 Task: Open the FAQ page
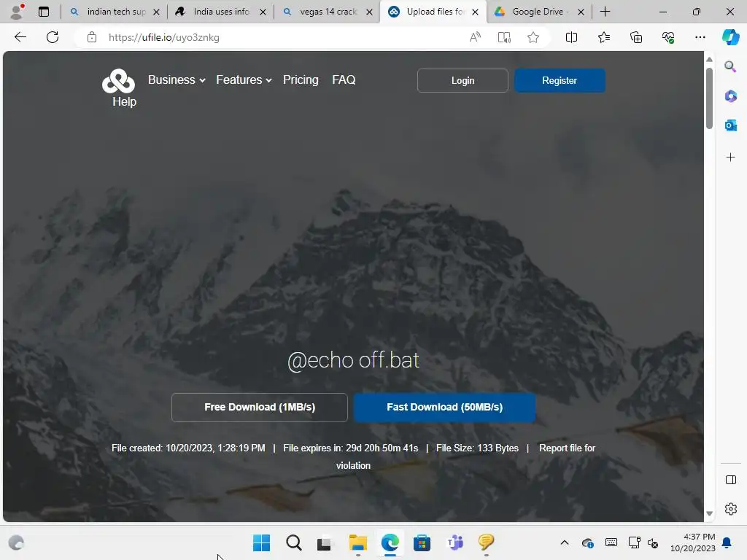point(344,79)
